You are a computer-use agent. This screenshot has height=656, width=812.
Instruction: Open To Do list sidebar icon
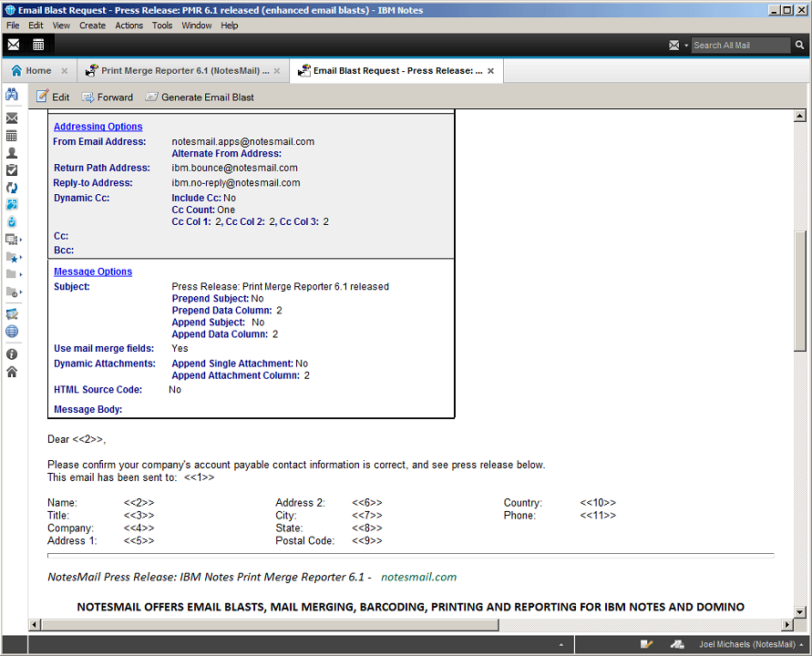coord(12,169)
